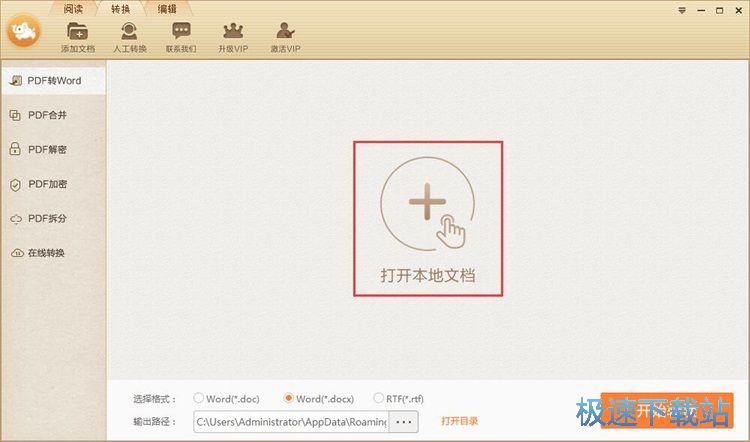Click the orange start conversion button

[x=667, y=410]
